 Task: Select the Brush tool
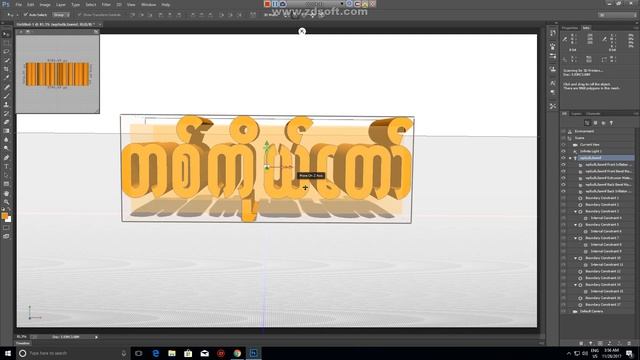point(6,96)
